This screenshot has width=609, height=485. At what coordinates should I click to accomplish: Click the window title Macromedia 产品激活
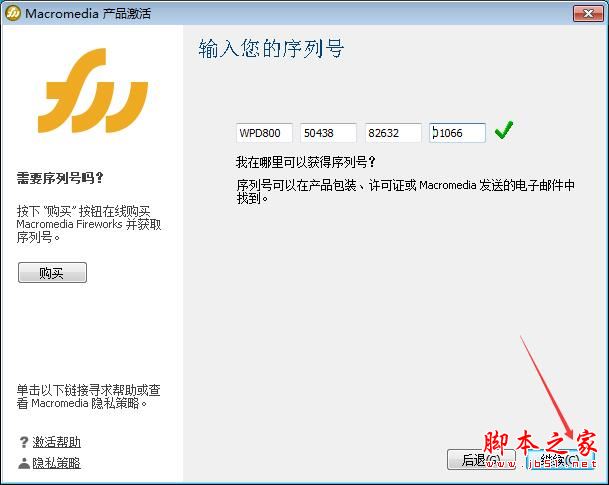point(88,14)
